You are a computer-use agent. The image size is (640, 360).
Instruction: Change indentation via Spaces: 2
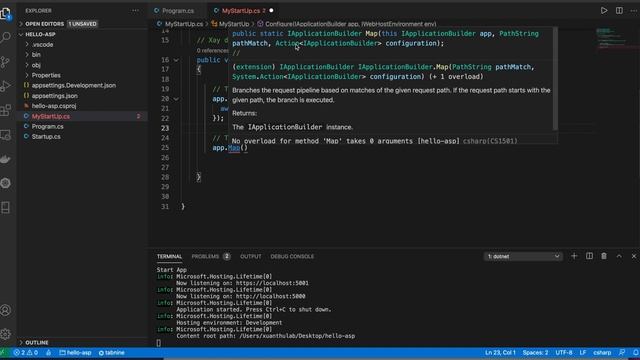(535, 353)
